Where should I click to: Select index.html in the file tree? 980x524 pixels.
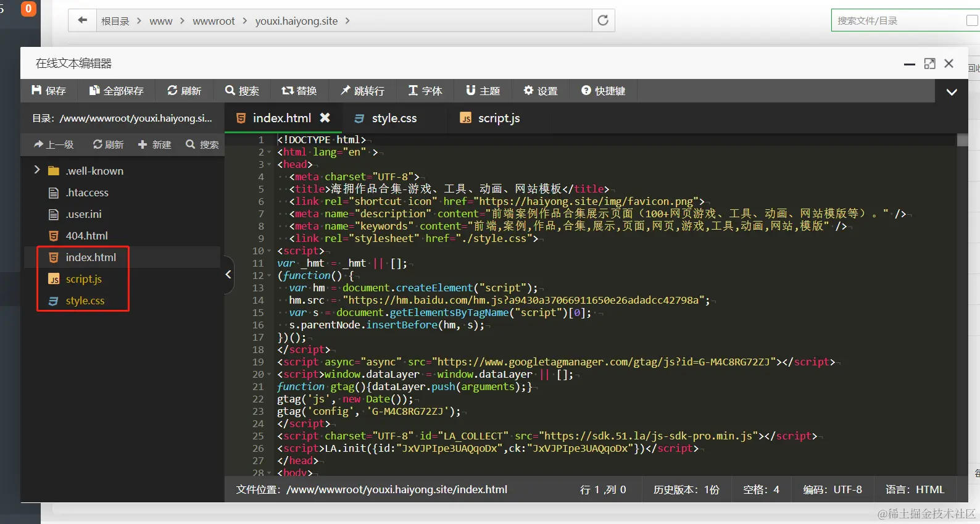pyautogui.click(x=91, y=257)
